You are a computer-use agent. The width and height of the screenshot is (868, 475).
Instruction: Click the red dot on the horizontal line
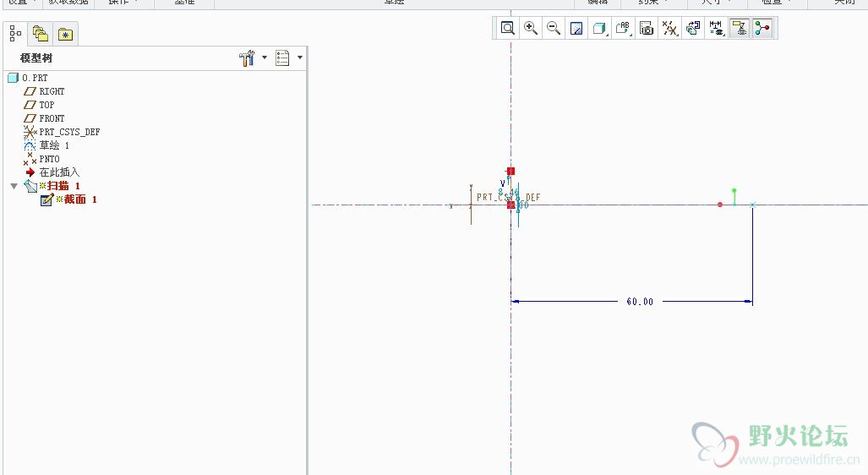click(x=719, y=205)
